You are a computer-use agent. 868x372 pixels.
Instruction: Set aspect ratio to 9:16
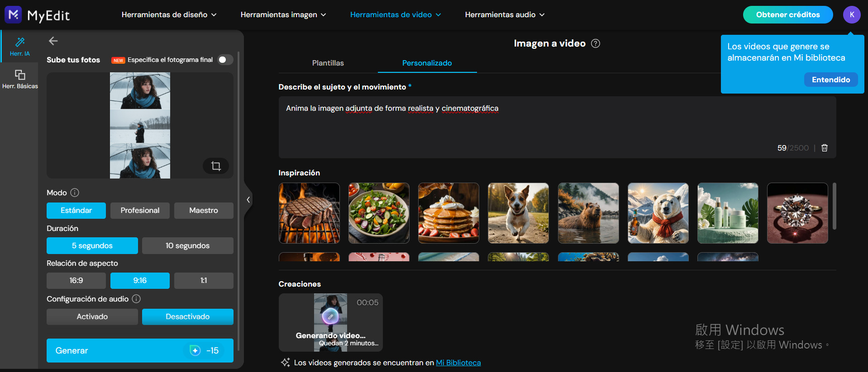(x=140, y=281)
